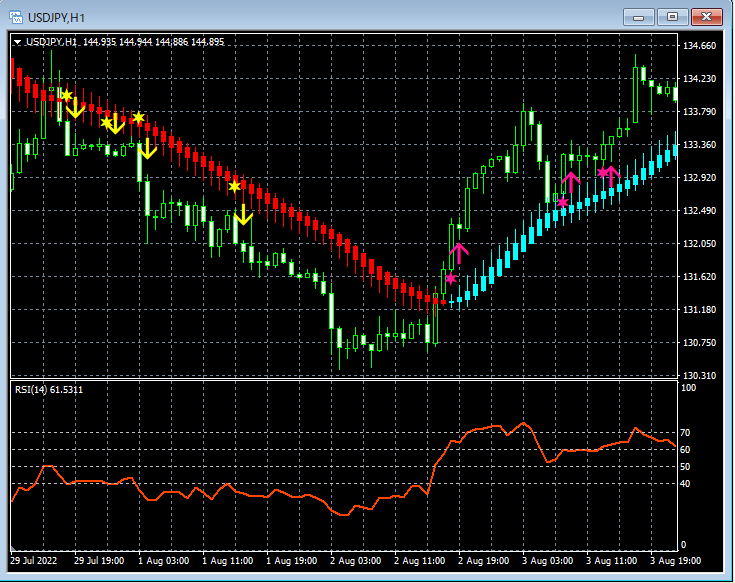This screenshot has width=735, height=583.
Task: Click the 130.310 price scale label
Action: tap(699, 375)
